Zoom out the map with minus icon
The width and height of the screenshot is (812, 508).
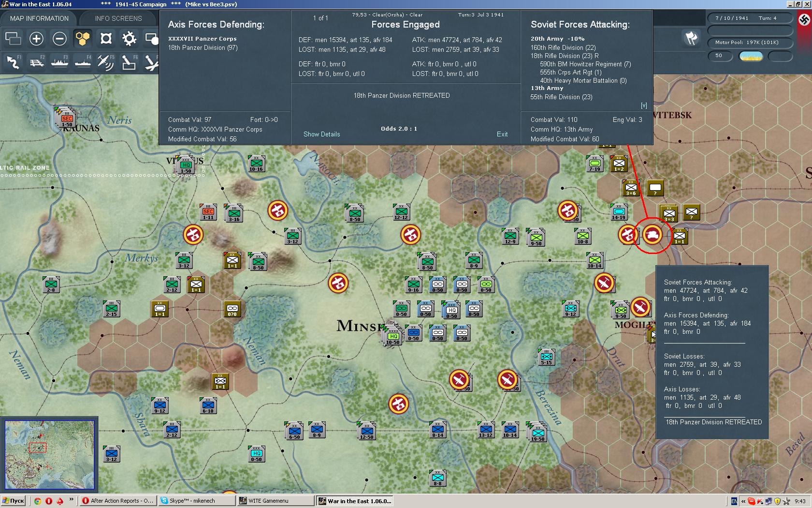[59, 38]
